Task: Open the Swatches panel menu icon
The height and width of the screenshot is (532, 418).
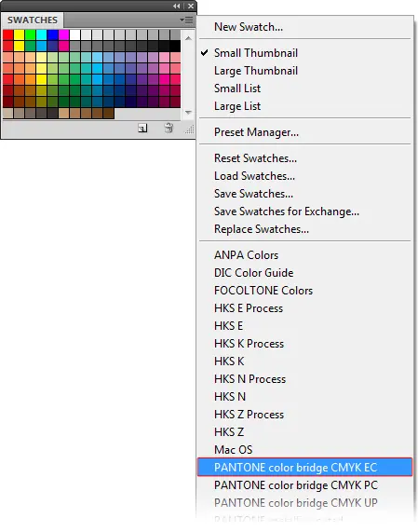Action: click(x=187, y=20)
